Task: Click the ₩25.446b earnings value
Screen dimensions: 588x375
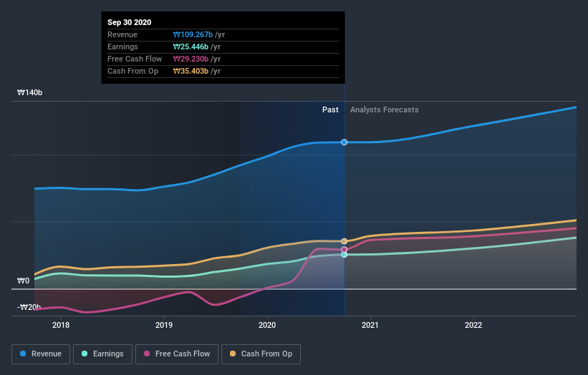Action: tap(191, 47)
